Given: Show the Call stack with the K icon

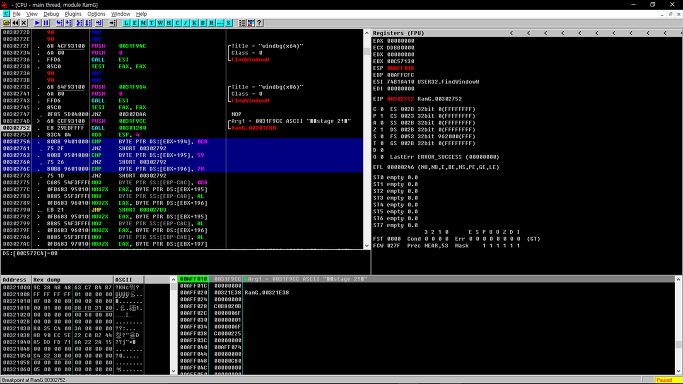Looking at the screenshot, I should coord(194,23).
